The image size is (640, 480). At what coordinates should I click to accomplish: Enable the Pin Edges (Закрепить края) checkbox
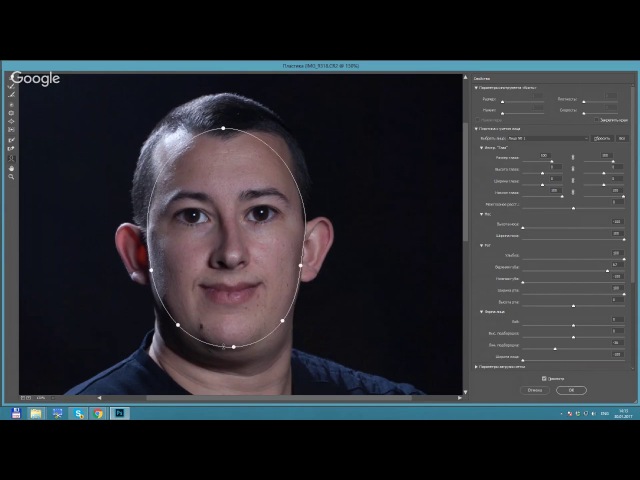point(596,120)
